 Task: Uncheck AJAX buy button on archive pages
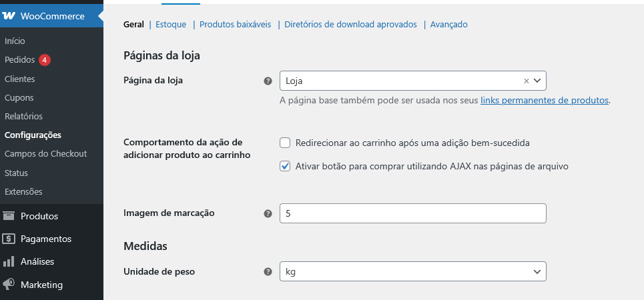click(285, 167)
